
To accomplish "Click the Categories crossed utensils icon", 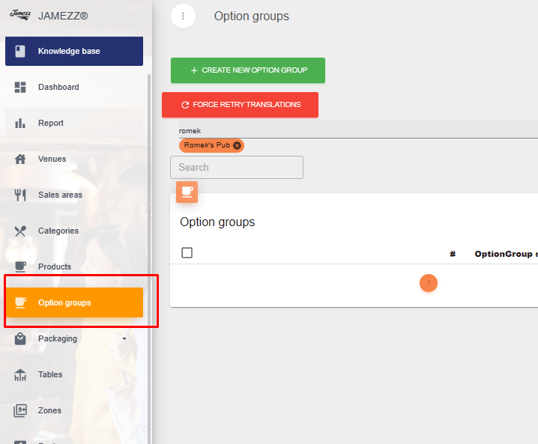I will click(x=20, y=231).
